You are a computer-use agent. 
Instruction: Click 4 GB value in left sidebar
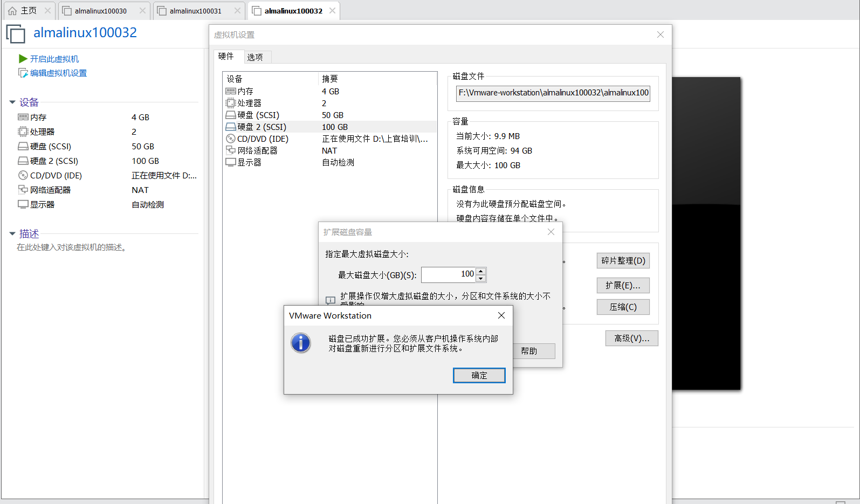(140, 117)
